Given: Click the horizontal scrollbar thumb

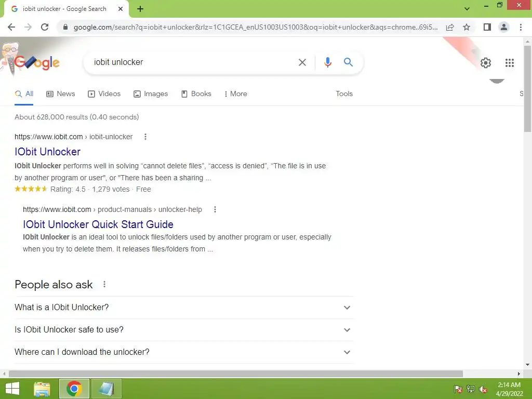Looking at the screenshot, I should click(236, 374).
